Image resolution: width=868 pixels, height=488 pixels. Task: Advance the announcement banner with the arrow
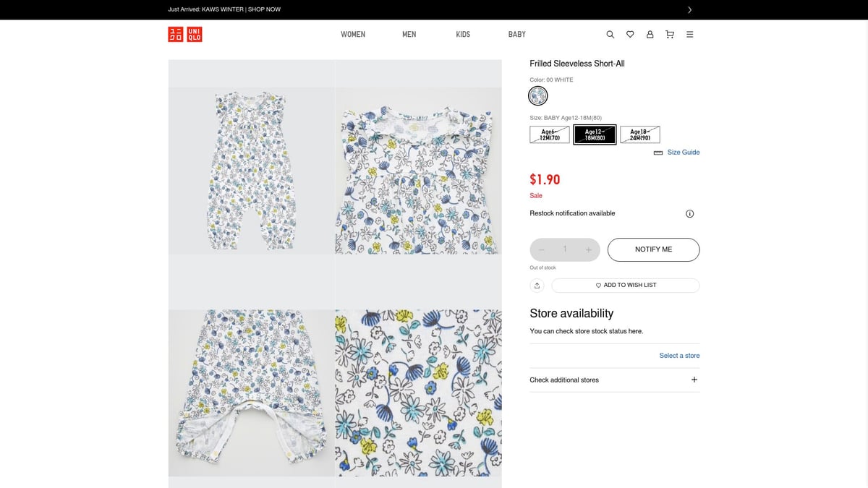pyautogui.click(x=689, y=9)
